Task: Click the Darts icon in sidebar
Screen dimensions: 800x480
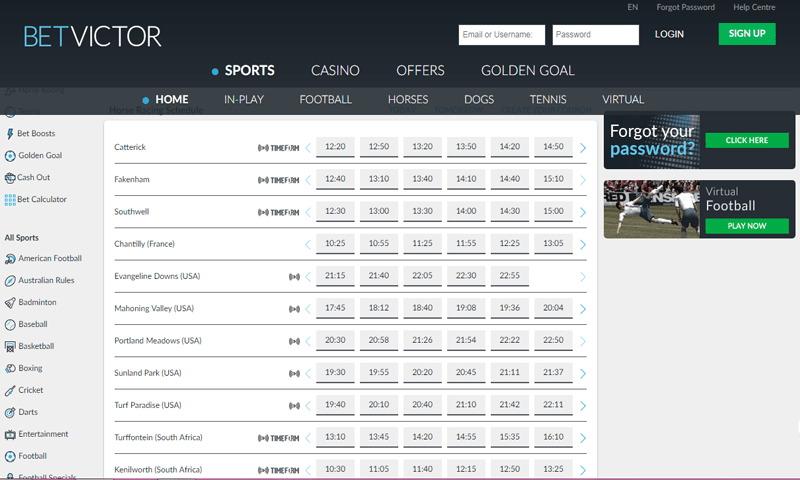Action: (x=10, y=412)
